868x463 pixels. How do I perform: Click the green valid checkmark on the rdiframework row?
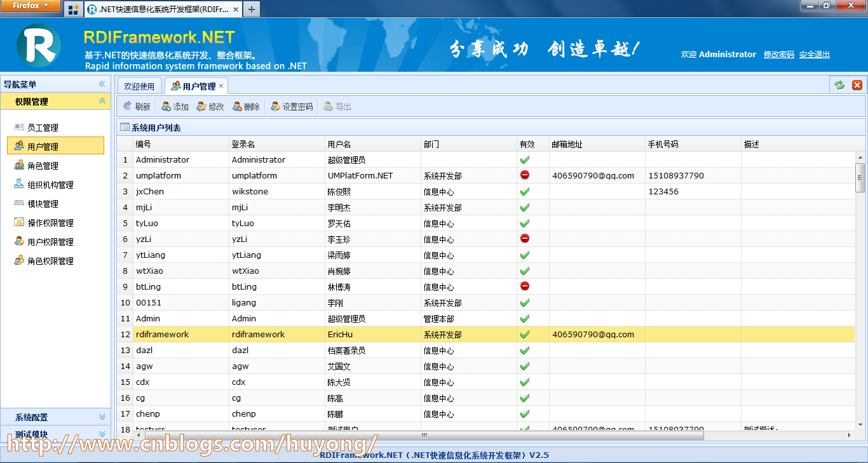(525, 334)
